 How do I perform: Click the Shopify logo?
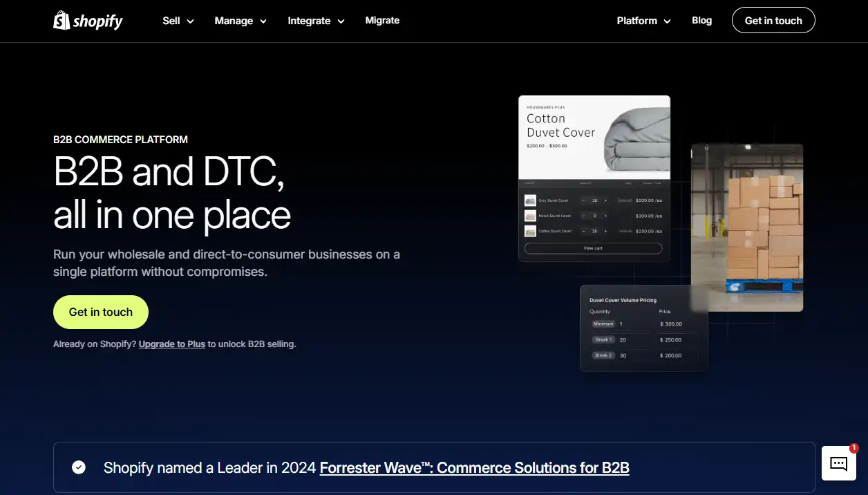(x=88, y=21)
